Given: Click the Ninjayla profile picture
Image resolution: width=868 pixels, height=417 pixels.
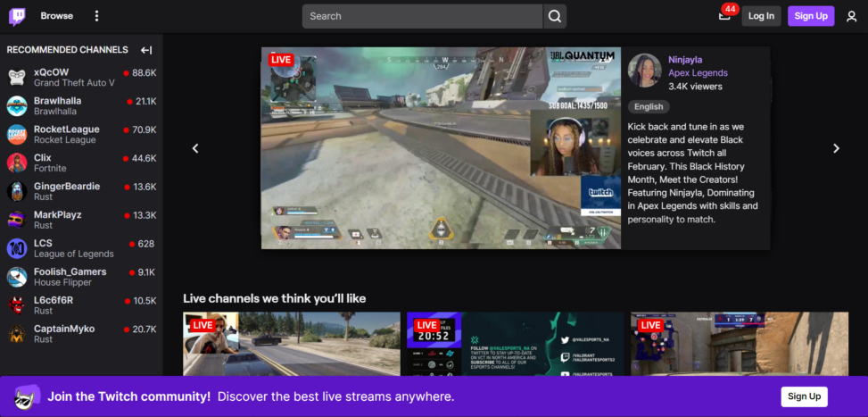Looking at the screenshot, I should 644,71.
